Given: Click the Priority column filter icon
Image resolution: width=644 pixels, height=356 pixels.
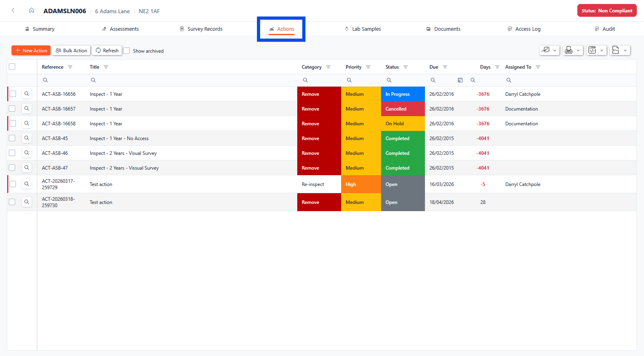Looking at the screenshot, I should pos(368,67).
